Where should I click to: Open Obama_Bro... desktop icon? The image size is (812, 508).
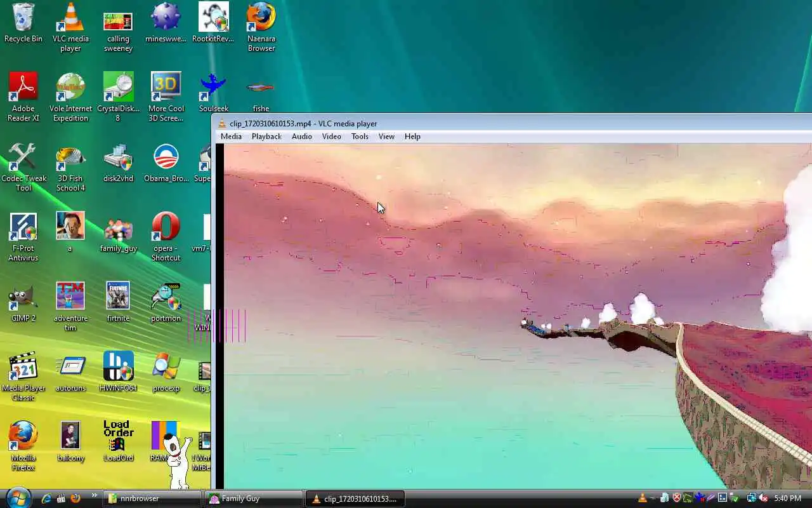coord(166,163)
